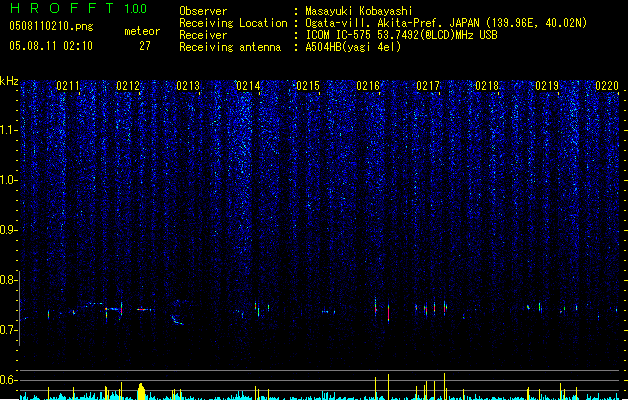Viewport: 629px width, 400px height.
Task: Click the ICOM IC-575 receiver text
Action: click(x=401, y=35)
